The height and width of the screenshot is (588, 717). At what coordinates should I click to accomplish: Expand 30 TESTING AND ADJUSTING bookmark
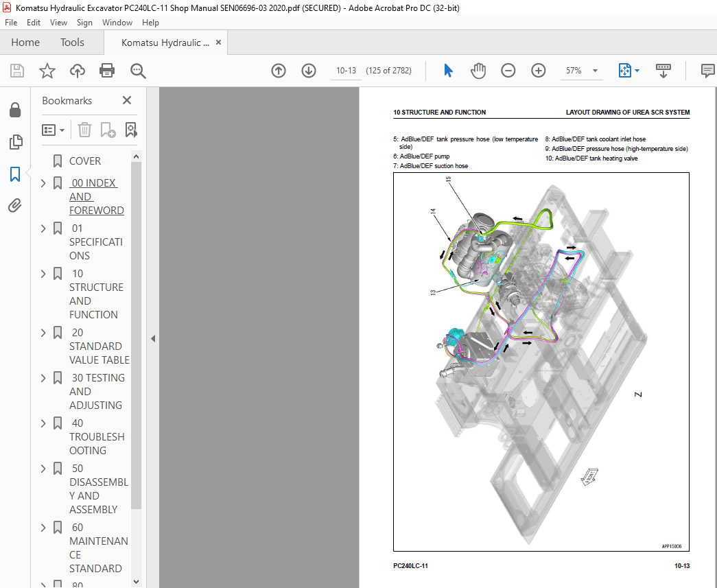pos(43,378)
